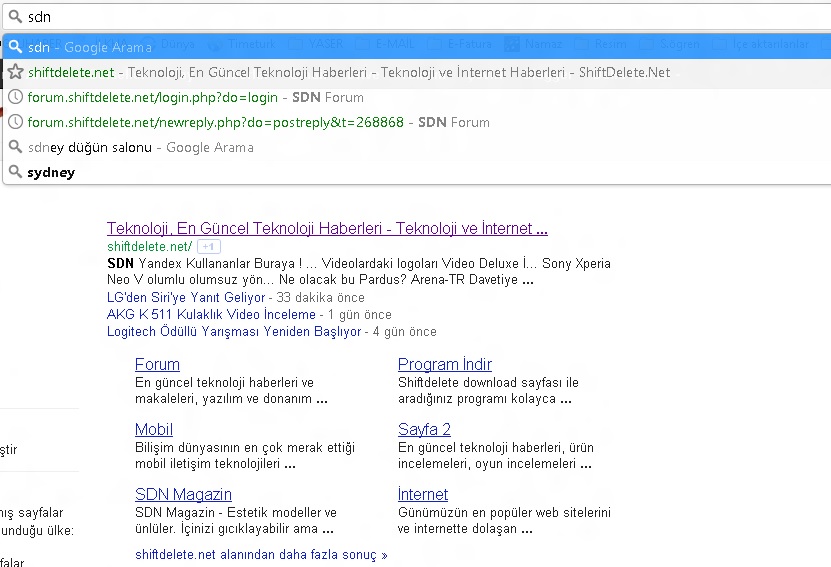Open the 'Mobil' sitelink
This screenshot has height=567, width=831.
(x=154, y=429)
